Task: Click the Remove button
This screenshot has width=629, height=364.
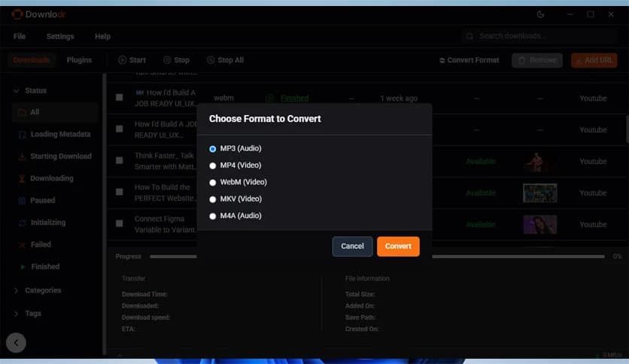Action: tap(537, 60)
